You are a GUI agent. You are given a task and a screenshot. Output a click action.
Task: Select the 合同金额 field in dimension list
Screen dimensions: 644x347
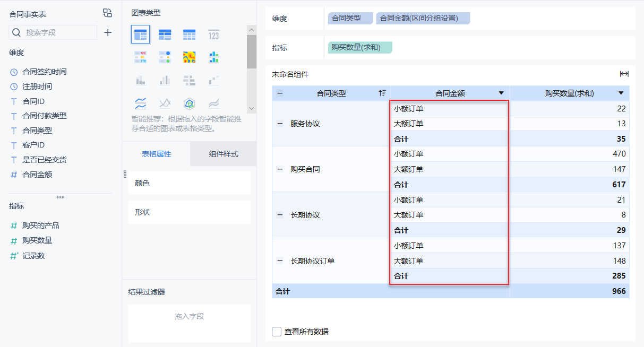pos(37,175)
